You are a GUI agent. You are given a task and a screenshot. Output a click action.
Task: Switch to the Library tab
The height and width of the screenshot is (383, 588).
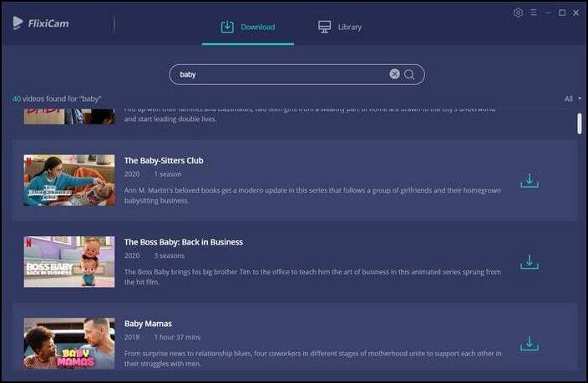click(x=340, y=27)
